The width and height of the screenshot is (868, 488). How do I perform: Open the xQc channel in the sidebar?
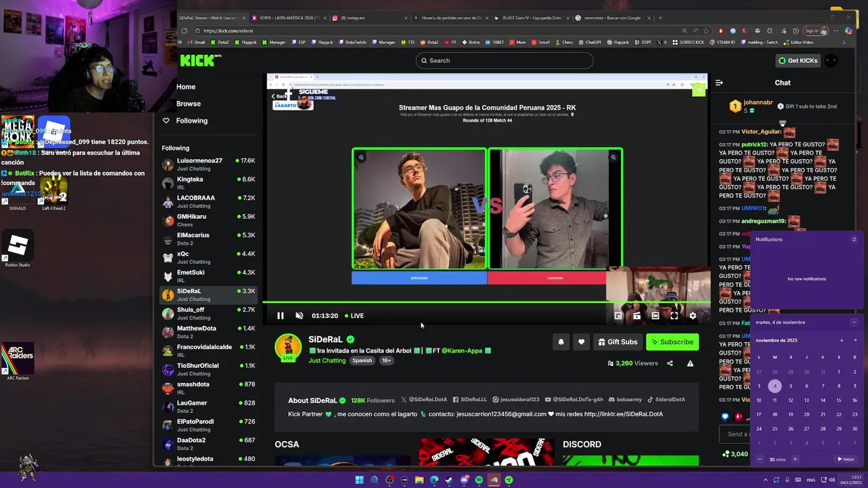click(209, 258)
